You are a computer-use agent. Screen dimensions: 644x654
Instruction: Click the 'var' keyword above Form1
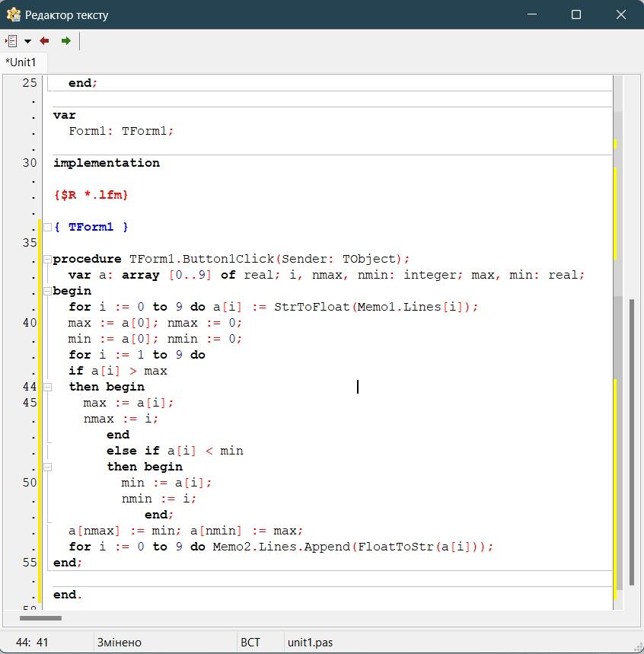(x=64, y=115)
